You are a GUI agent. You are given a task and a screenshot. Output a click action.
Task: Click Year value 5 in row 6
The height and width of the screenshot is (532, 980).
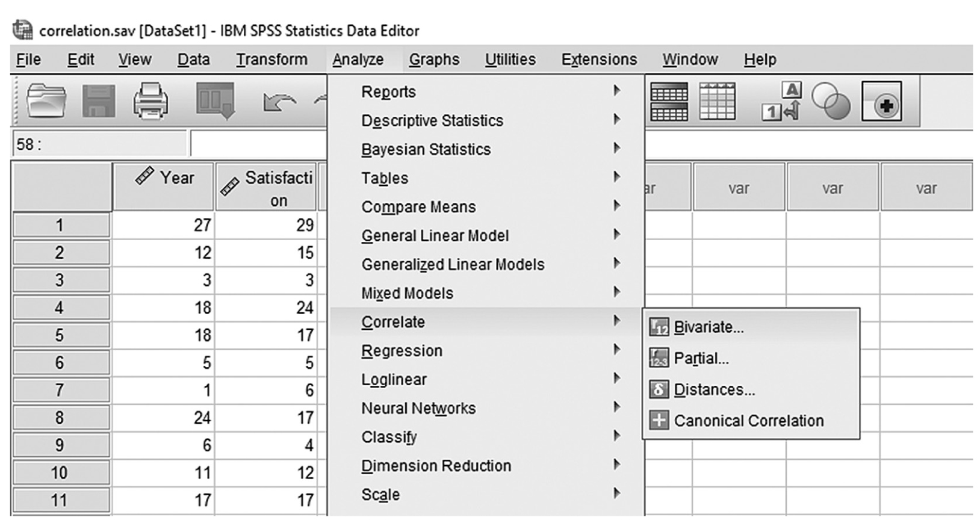click(163, 363)
